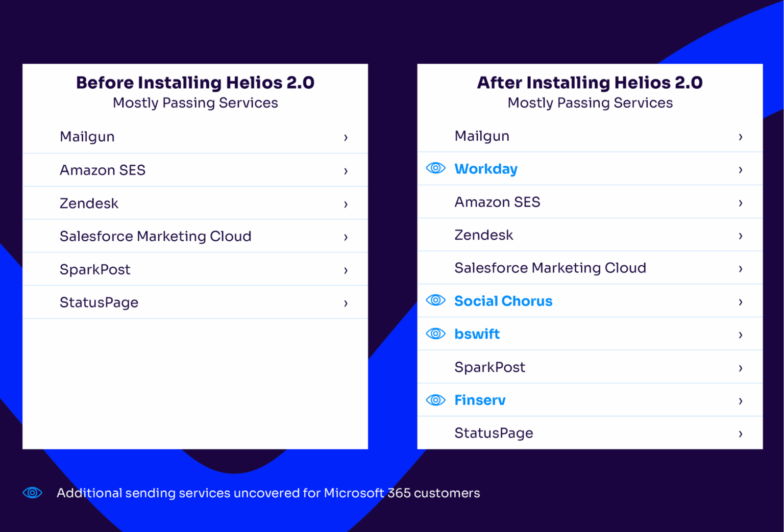Click StatusPage text in the Before panel

[x=99, y=302]
